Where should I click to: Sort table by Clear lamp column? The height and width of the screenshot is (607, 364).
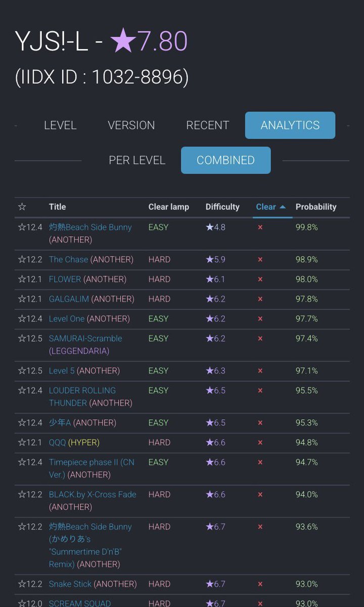[169, 207]
